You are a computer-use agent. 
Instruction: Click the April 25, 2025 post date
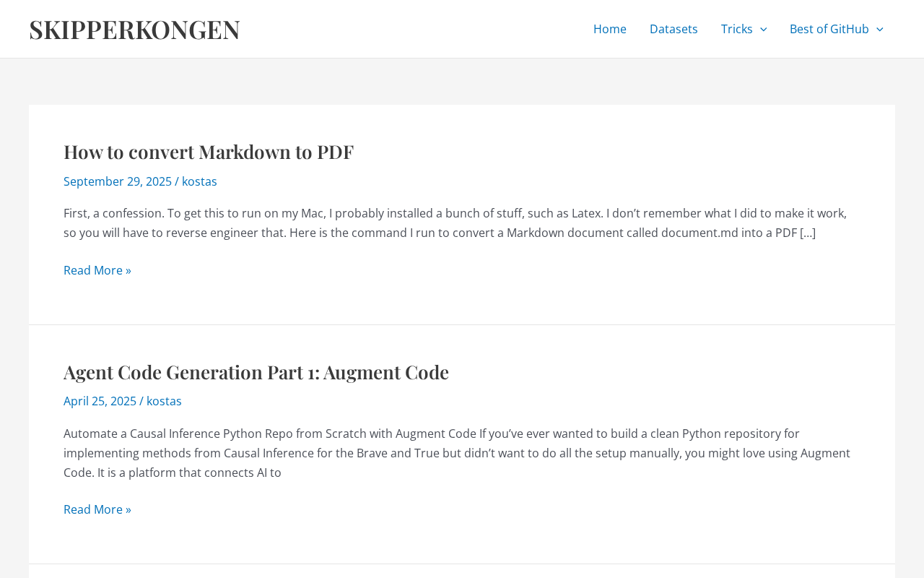[x=100, y=401]
